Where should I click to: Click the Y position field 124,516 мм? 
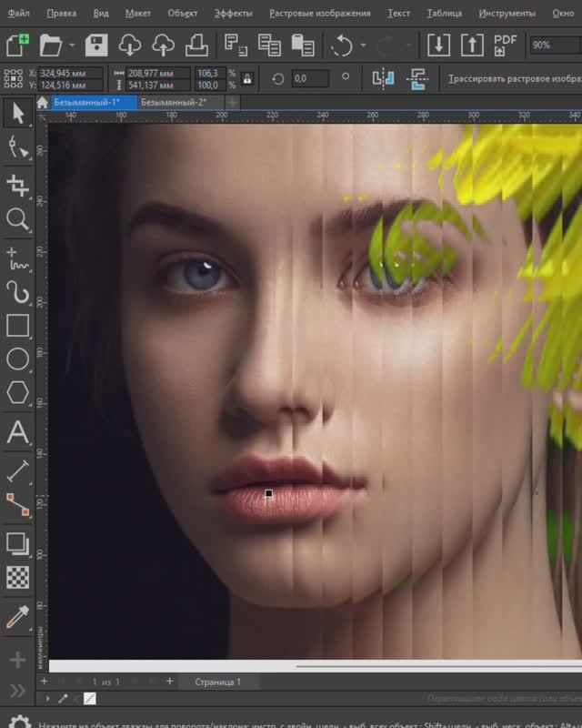coord(70,85)
